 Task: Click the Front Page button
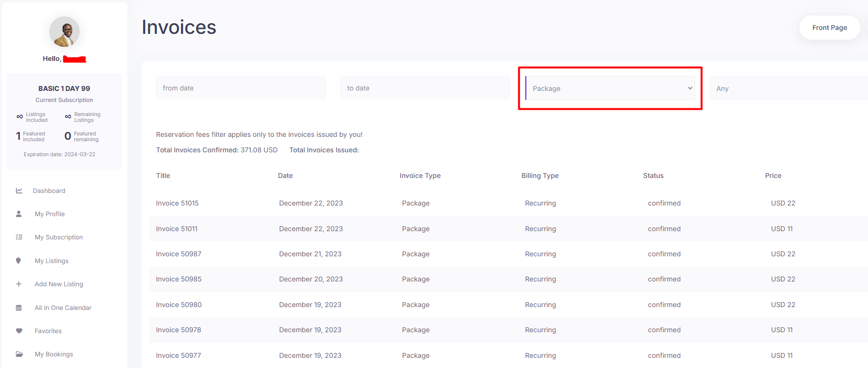[x=829, y=28]
